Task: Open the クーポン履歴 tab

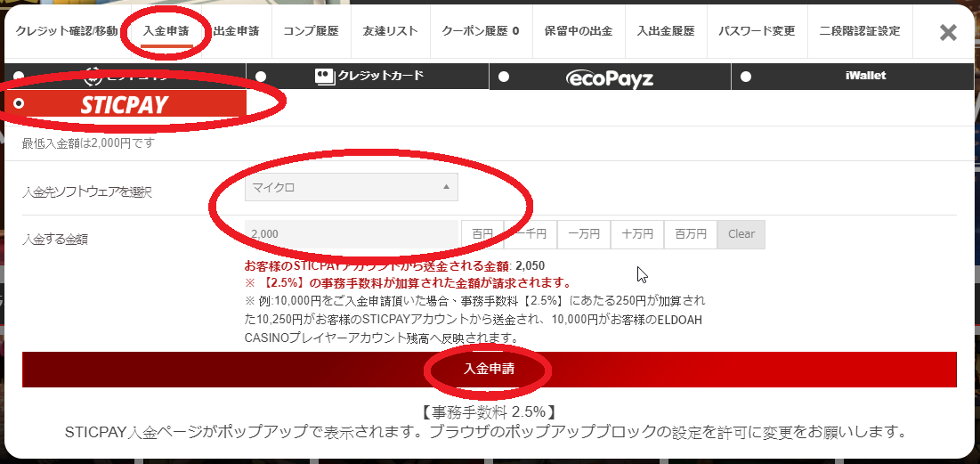Action: tap(480, 30)
